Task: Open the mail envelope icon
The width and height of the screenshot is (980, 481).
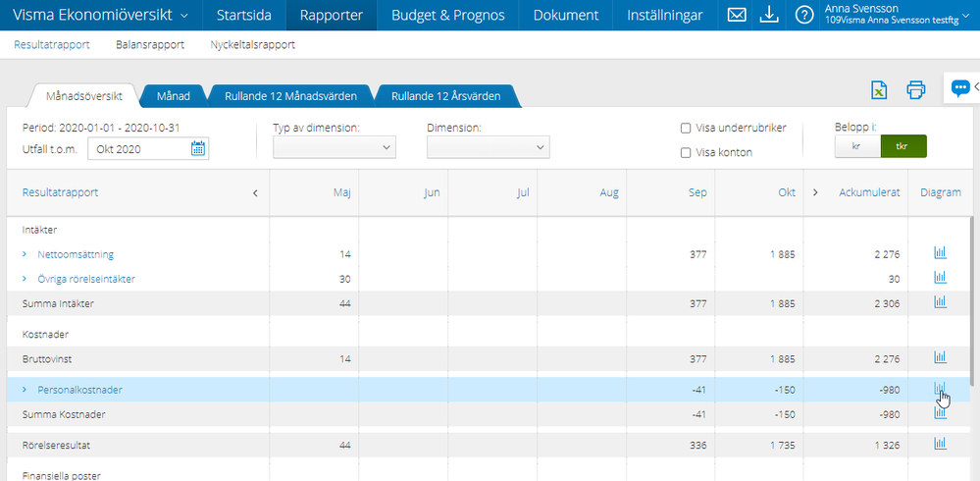Action: [x=737, y=15]
